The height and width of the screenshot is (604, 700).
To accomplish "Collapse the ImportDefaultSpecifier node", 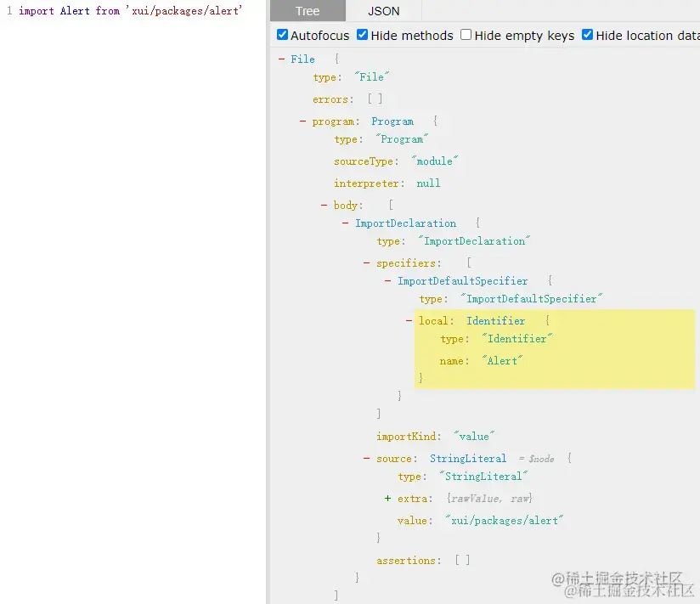I will [x=388, y=281].
